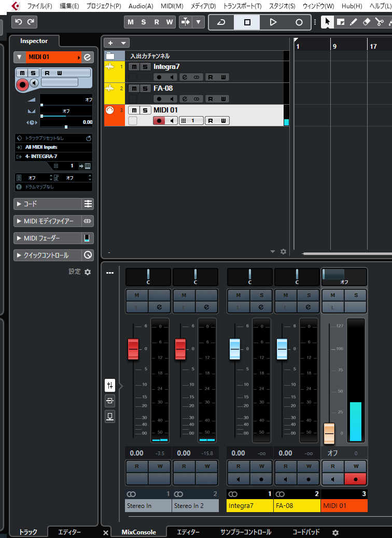Screen dimensions: 392x538
Task: Switch to lower zone エディター tab
Action: pos(188,532)
